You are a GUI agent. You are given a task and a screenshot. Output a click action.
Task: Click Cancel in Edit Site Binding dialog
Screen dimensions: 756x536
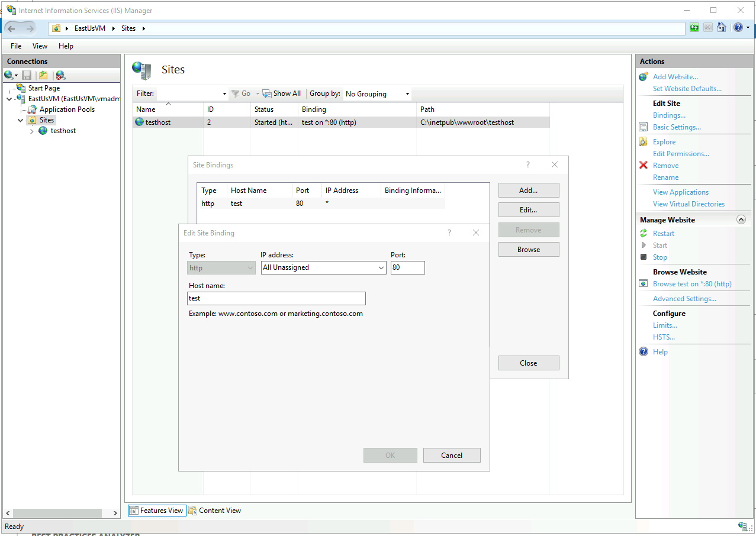pos(452,455)
